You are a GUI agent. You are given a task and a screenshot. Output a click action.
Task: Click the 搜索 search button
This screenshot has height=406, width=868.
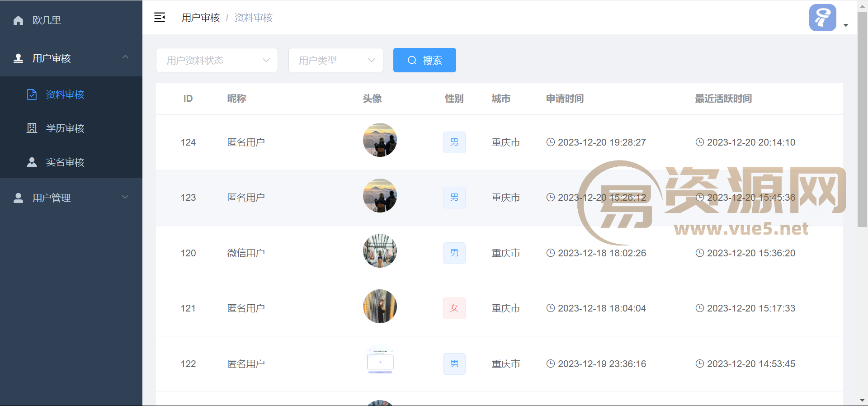click(x=425, y=60)
